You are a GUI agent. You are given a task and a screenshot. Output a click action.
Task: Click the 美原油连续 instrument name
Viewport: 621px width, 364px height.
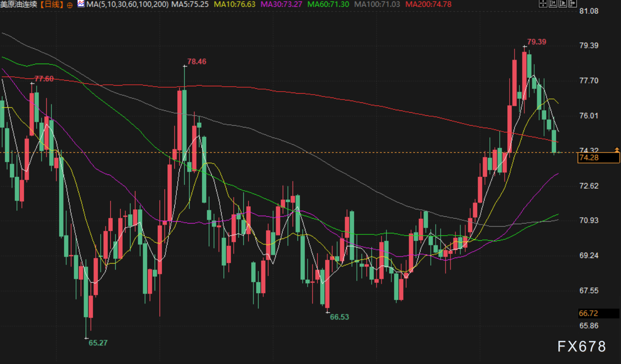tap(19, 4)
